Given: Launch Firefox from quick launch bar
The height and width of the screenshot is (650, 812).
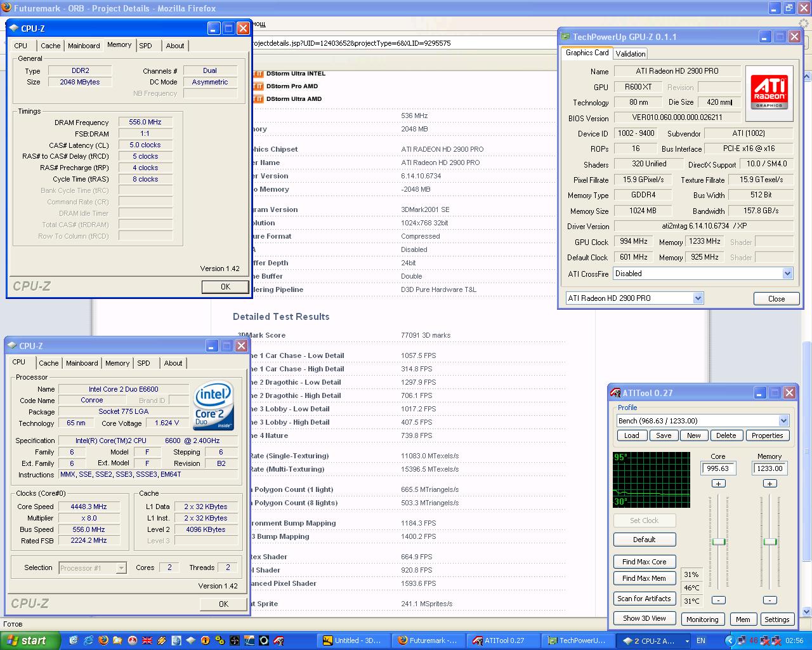Looking at the screenshot, I should tap(103, 640).
